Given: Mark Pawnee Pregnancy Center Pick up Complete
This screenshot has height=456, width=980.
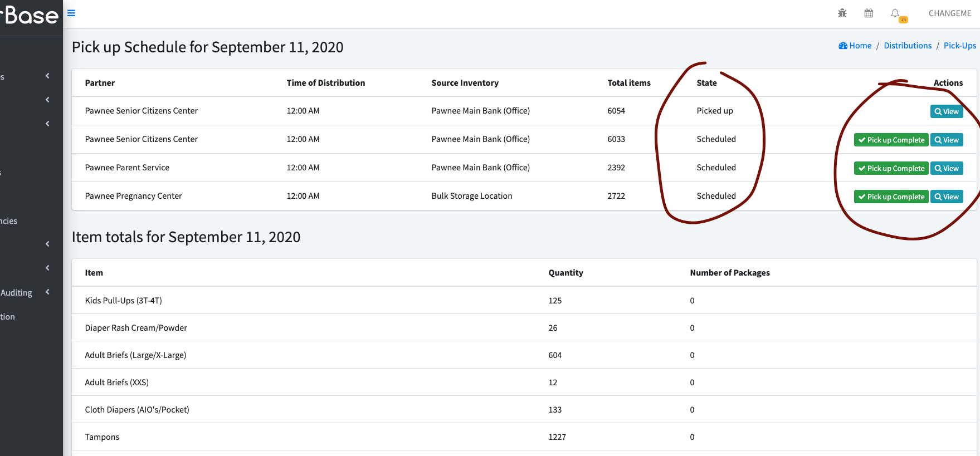Looking at the screenshot, I should pos(891,197).
